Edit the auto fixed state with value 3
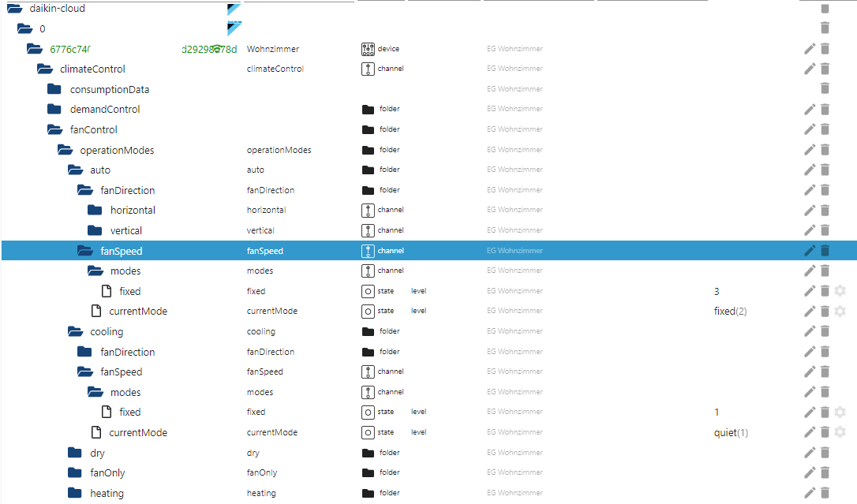 810,291
